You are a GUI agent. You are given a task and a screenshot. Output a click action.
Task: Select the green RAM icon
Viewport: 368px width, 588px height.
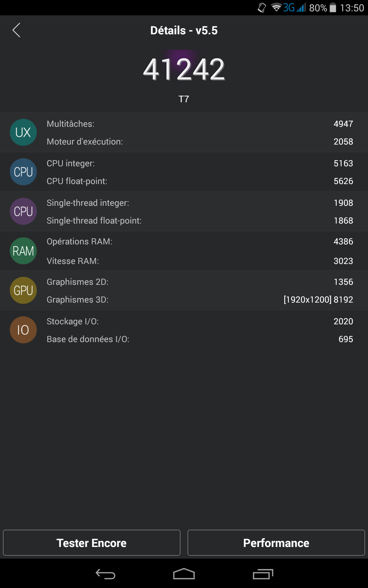click(23, 251)
